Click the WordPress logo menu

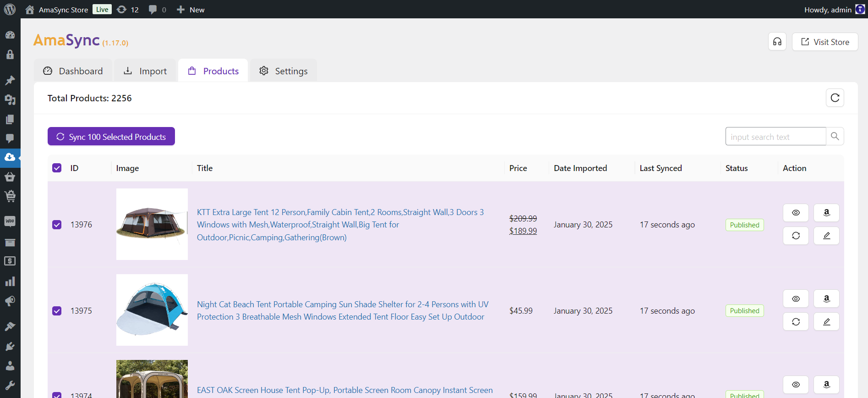point(10,10)
